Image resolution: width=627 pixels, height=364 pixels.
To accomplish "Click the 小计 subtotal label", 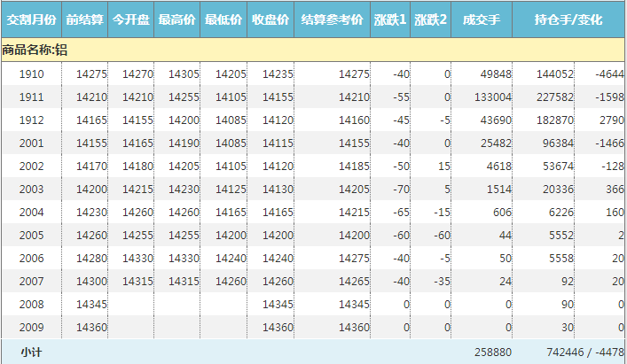I will (x=31, y=352).
